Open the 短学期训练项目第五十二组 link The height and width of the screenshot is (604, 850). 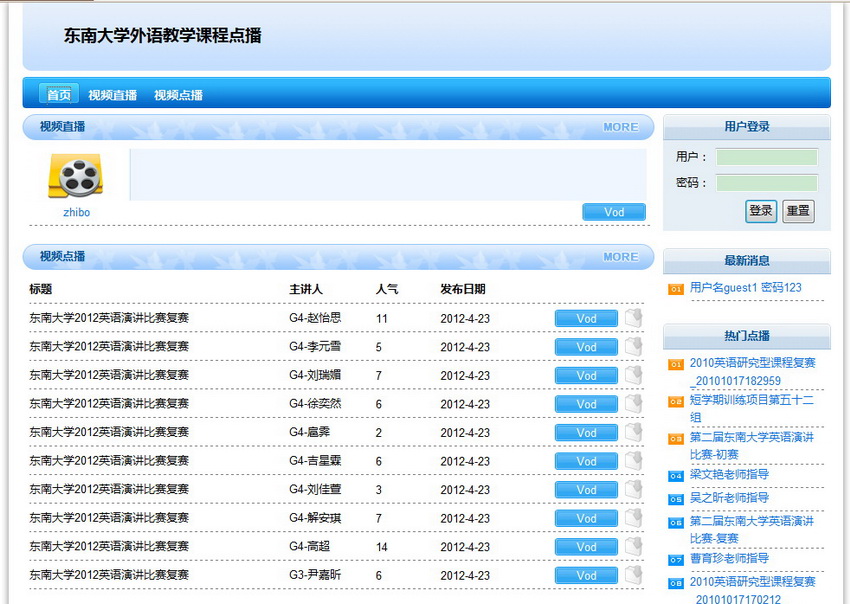[751, 408]
